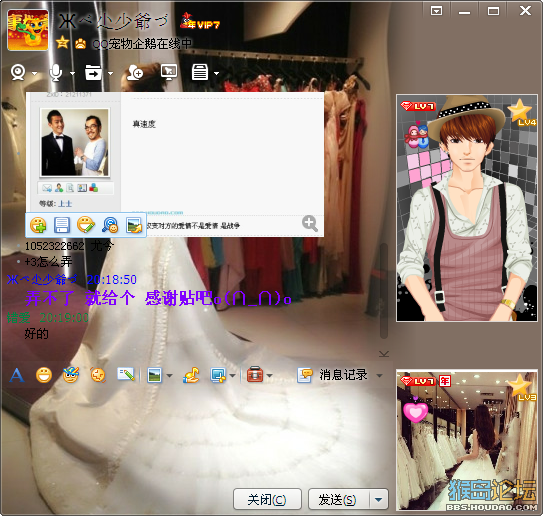Open the emoji smiley picker
The height and width of the screenshot is (516, 543).
(44, 375)
